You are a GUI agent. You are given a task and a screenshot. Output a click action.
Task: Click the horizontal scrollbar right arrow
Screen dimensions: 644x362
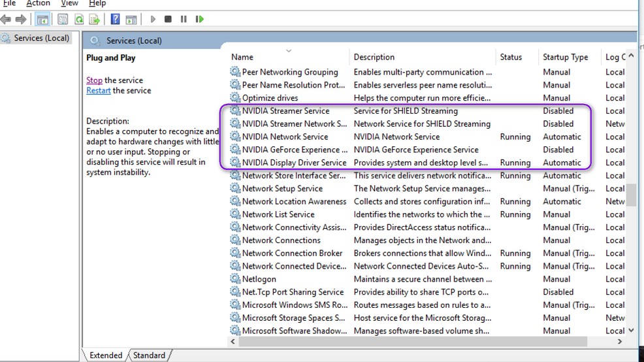pos(620,342)
